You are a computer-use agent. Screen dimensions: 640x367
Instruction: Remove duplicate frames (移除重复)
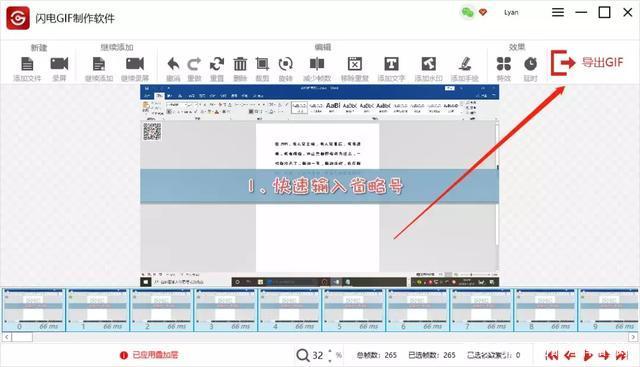tap(355, 64)
